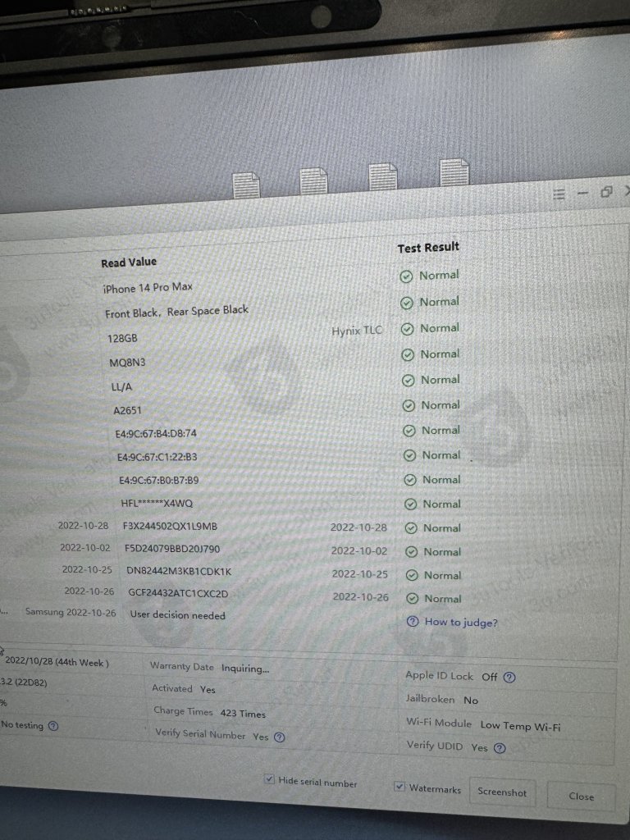Open the How to judge? link
This screenshot has height=840, width=630.
[461, 622]
